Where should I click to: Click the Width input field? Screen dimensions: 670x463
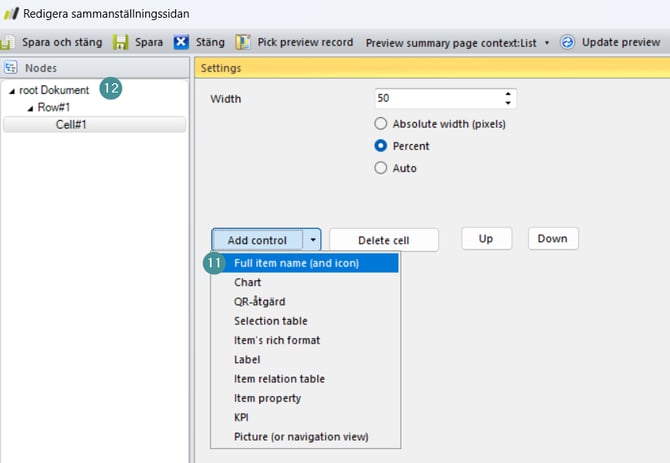tap(437, 99)
